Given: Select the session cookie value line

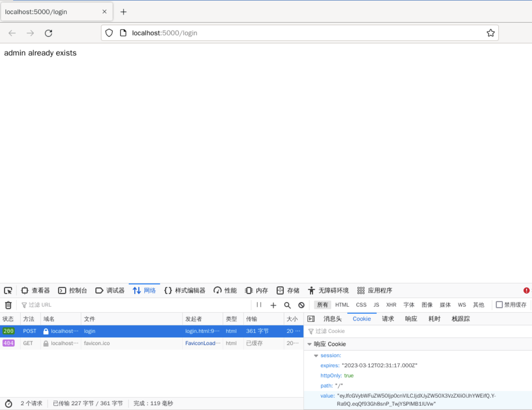Looking at the screenshot, I should tap(418, 400).
